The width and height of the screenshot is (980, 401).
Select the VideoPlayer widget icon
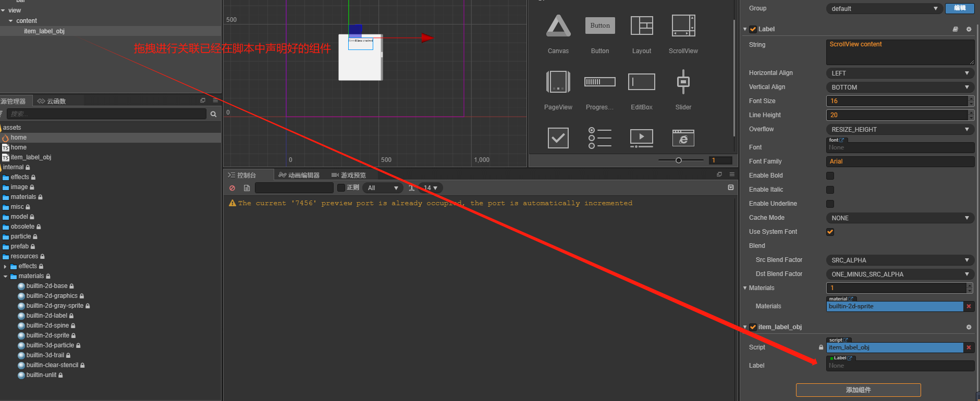pyautogui.click(x=642, y=138)
